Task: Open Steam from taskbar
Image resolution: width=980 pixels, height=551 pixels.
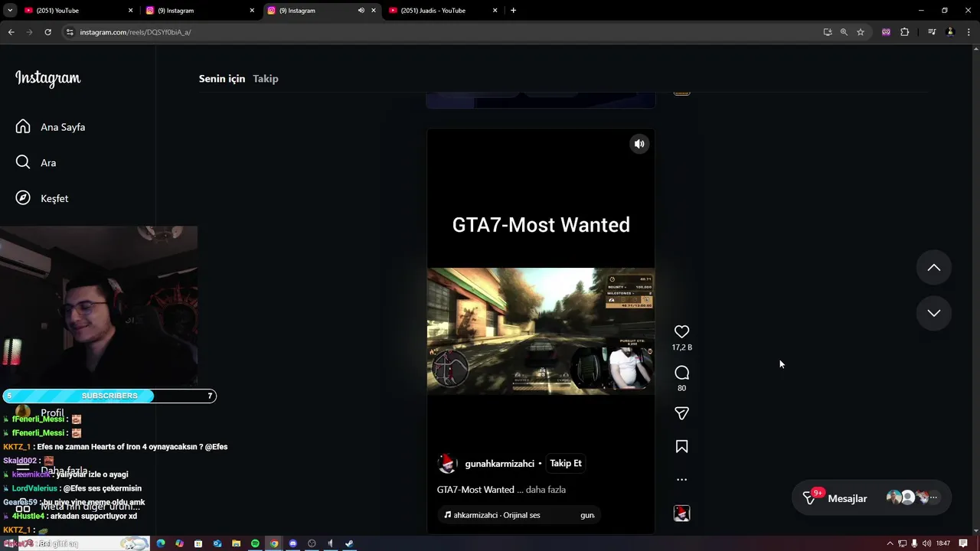Action: click(x=349, y=543)
